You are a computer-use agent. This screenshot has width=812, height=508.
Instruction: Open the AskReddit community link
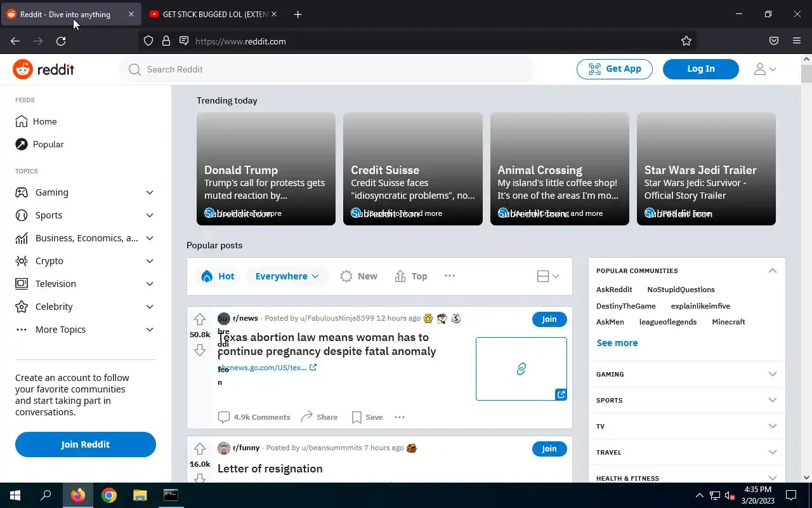click(614, 290)
